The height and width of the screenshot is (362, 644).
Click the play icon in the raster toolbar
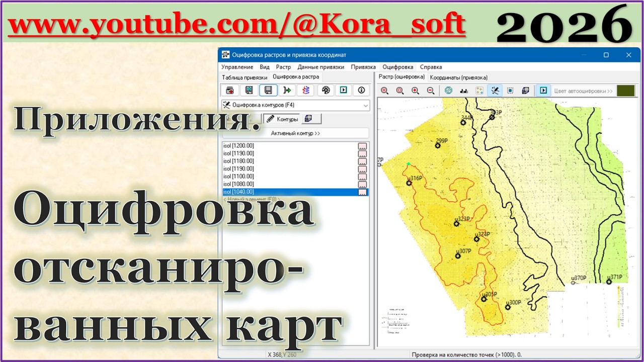click(x=543, y=90)
